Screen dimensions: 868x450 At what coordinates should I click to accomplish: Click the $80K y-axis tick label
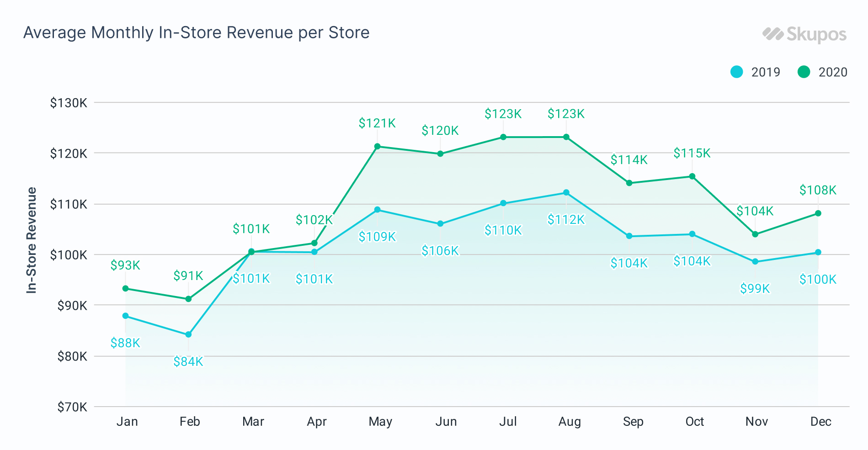(72, 356)
